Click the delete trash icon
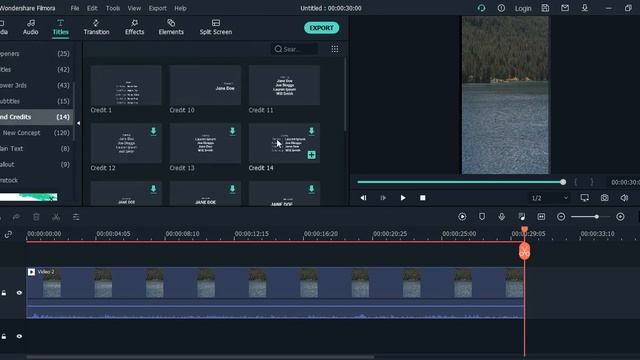Viewport: 640px width, 360px height. pos(36,217)
